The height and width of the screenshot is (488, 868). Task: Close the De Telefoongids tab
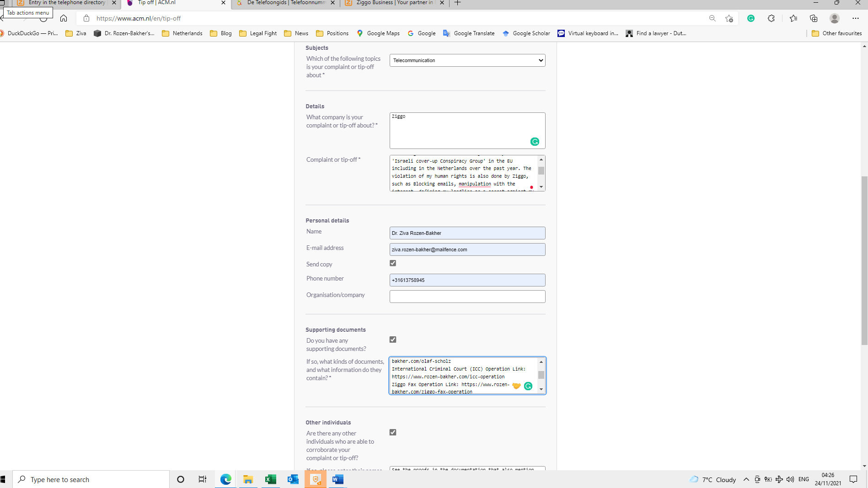(332, 3)
